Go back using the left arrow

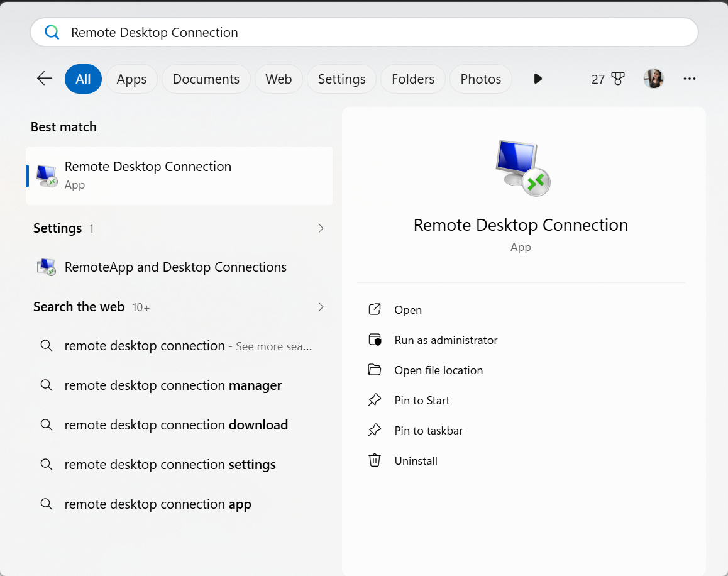(45, 79)
